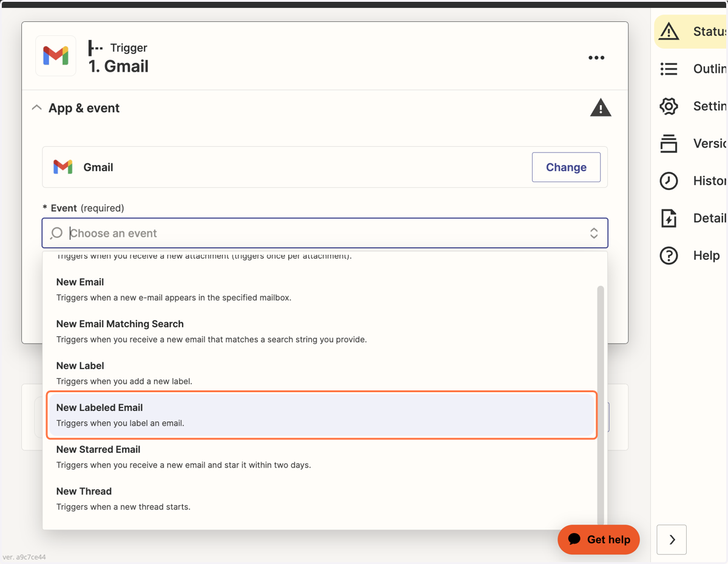
Task: Choose the New Labeled Email event
Action: point(322,415)
